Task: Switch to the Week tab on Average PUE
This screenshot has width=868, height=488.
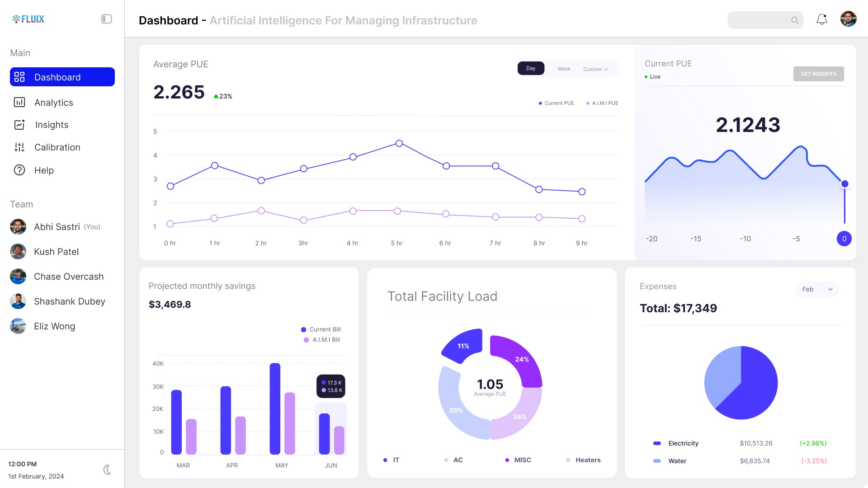Action: point(564,68)
